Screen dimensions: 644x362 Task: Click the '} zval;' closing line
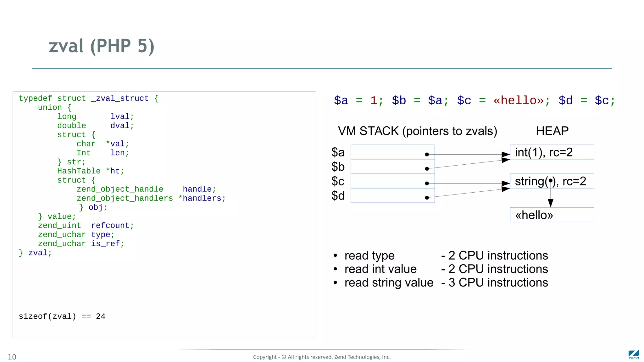(35, 253)
